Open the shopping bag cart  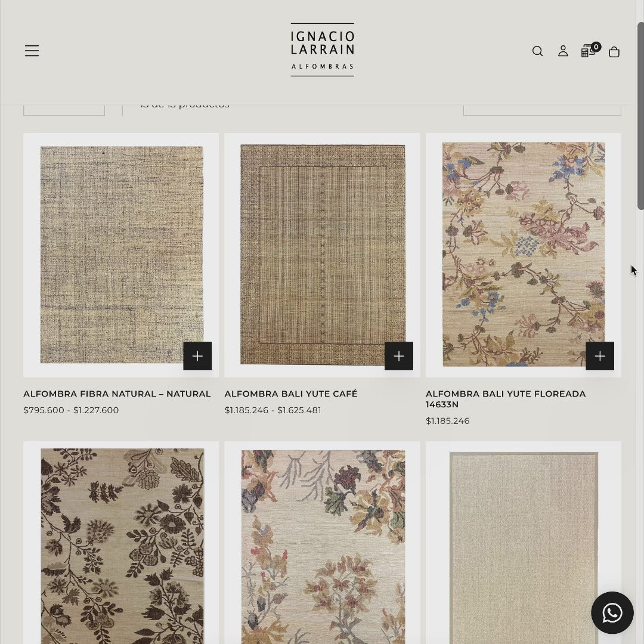point(614,51)
